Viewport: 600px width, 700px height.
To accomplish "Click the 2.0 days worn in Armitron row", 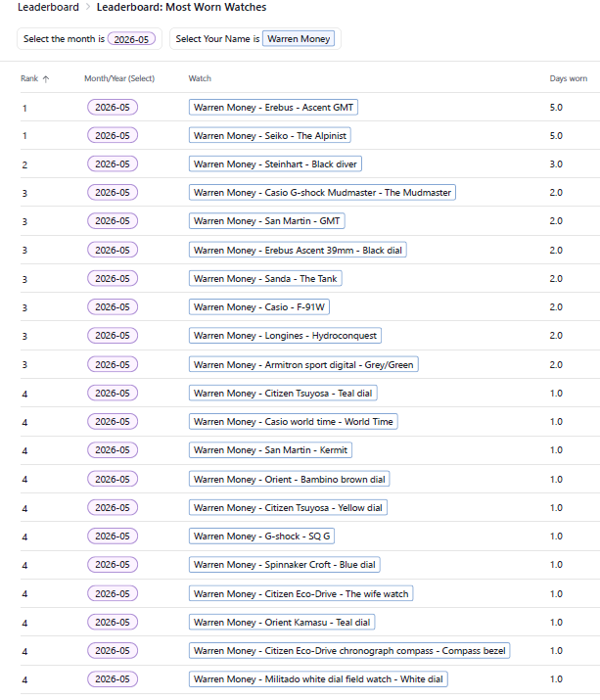I will coord(556,365).
